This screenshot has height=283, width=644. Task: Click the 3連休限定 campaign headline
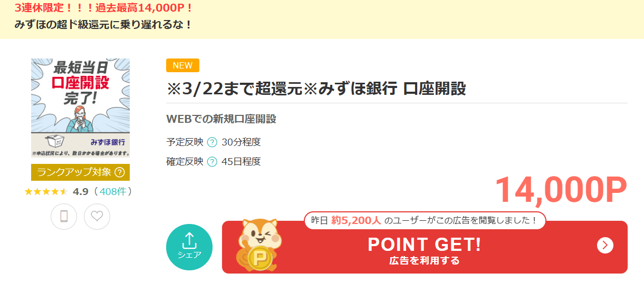pyautogui.click(x=104, y=8)
